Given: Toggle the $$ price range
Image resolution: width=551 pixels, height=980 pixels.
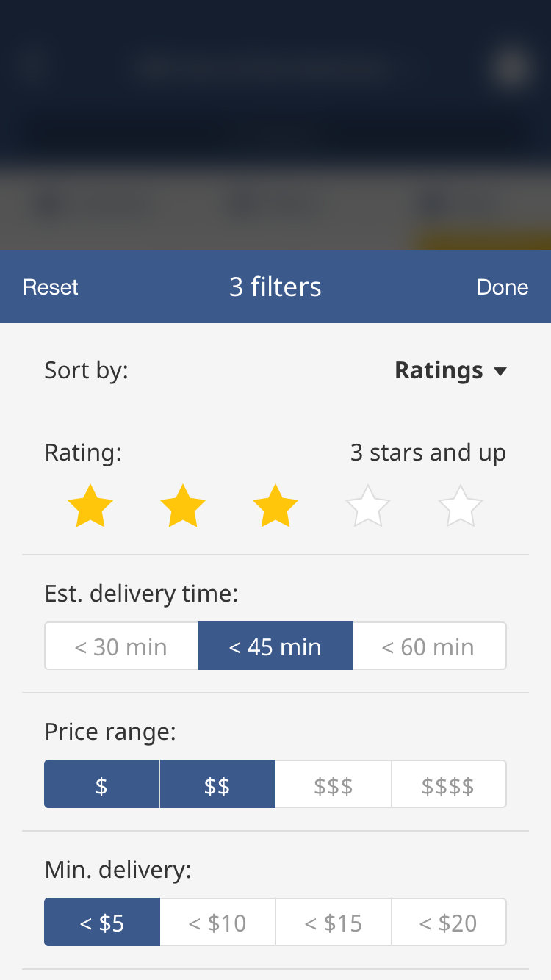Looking at the screenshot, I should click(217, 785).
